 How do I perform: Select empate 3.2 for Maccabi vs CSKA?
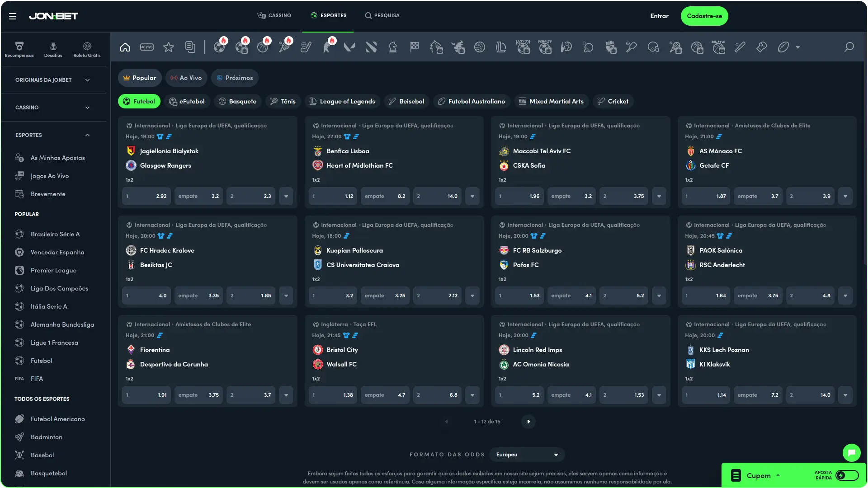tap(571, 196)
